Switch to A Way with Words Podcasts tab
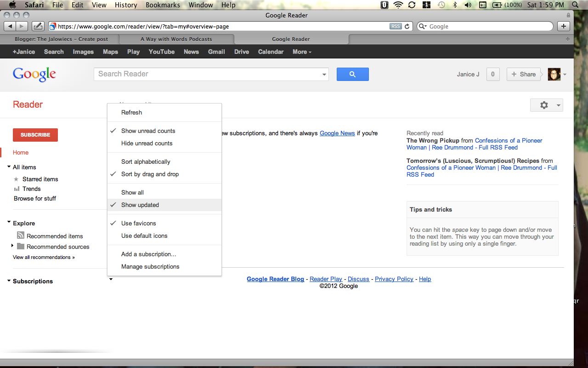 176,39
